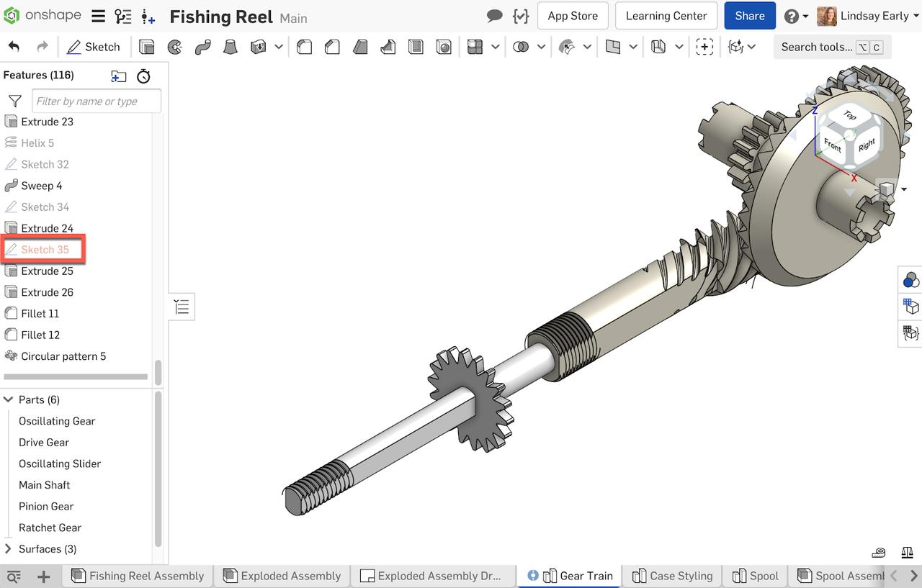Expand the Surfaces section

tap(9, 548)
